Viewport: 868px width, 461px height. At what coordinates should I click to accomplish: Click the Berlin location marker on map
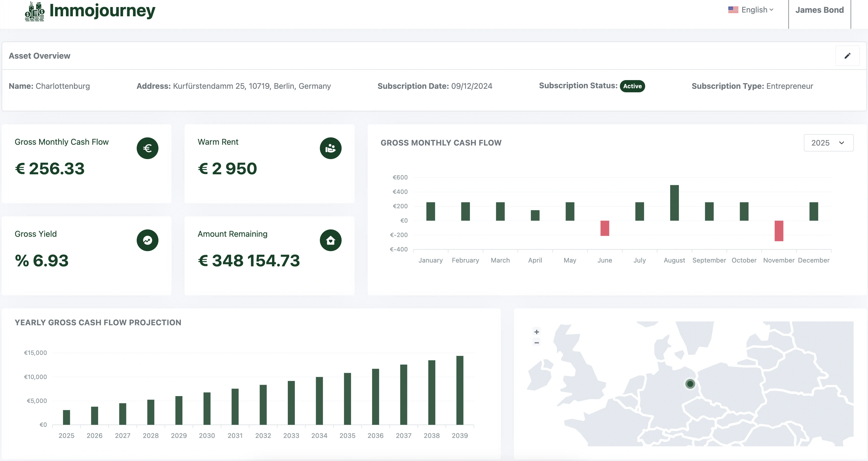click(x=690, y=384)
